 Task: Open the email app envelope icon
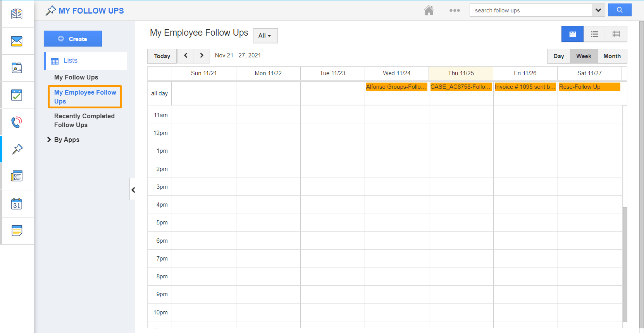(x=17, y=41)
